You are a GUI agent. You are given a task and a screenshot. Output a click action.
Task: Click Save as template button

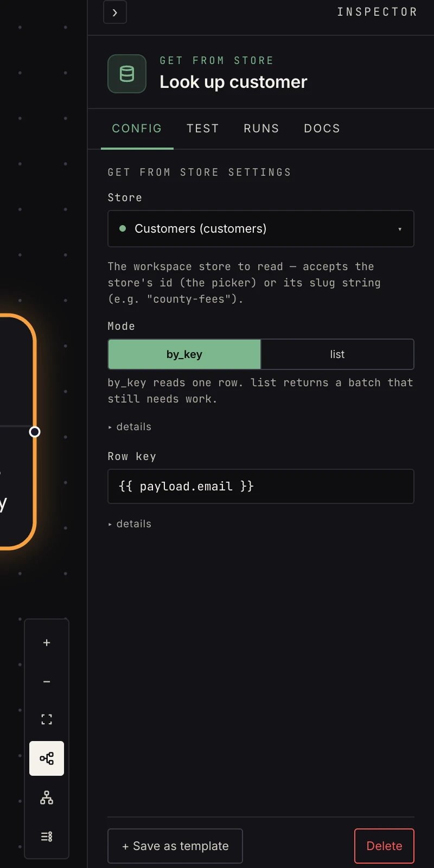point(175,846)
